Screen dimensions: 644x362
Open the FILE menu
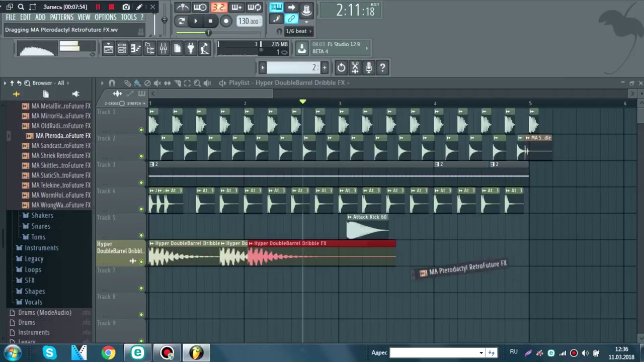tap(11, 17)
